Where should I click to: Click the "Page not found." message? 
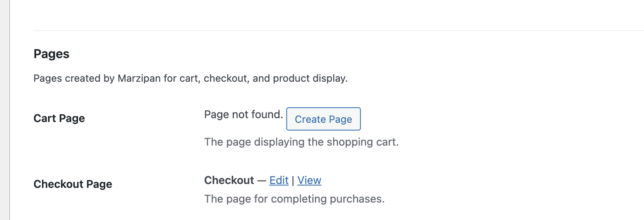point(244,115)
